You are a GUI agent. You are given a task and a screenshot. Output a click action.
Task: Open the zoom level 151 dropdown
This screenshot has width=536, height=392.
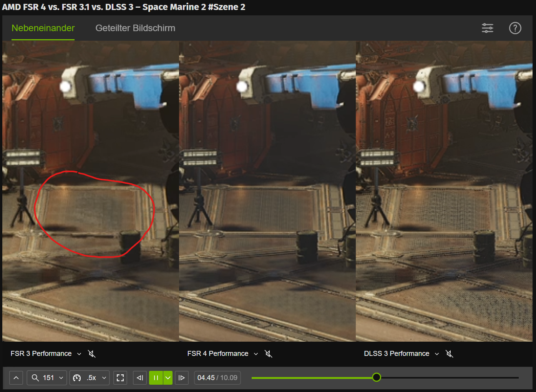point(47,378)
